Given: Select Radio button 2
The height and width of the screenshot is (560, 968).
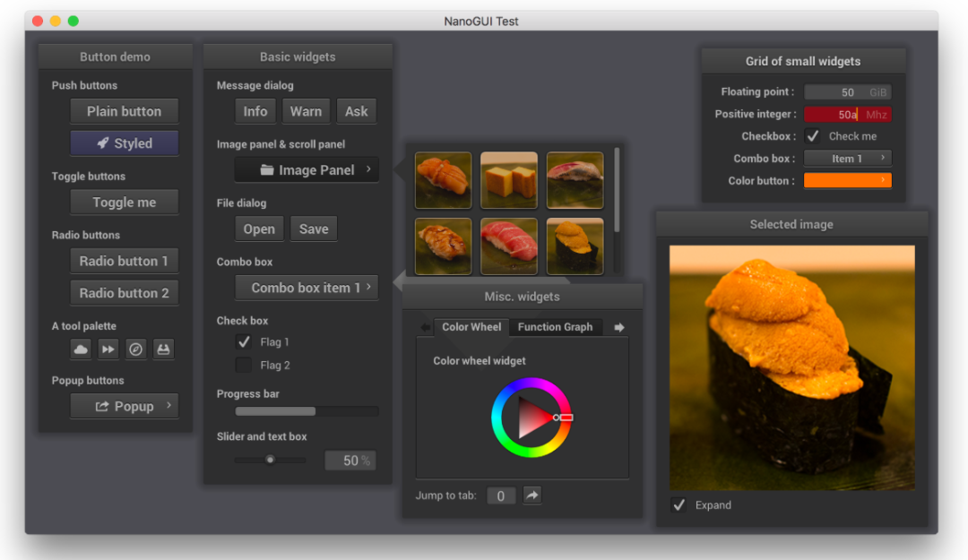Looking at the screenshot, I should [124, 293].
